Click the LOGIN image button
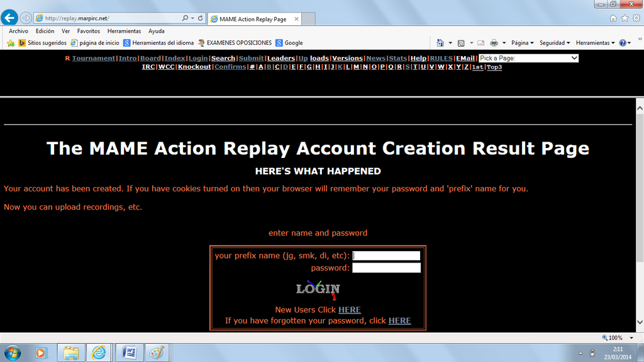 318,289
